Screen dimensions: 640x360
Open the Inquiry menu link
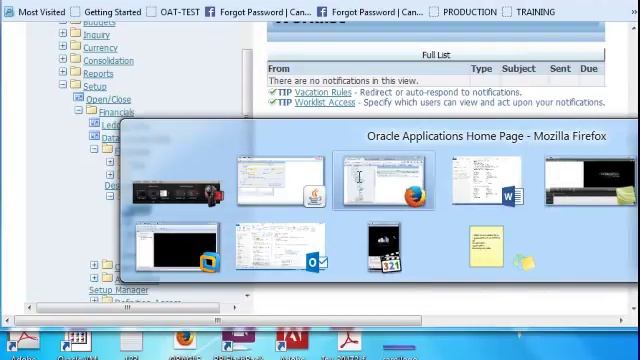pos(96,35)
